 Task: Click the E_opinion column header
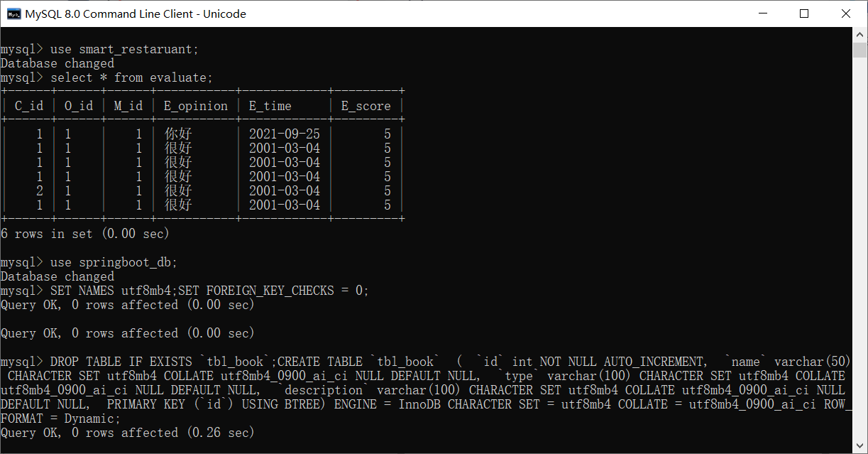[196, 106]
